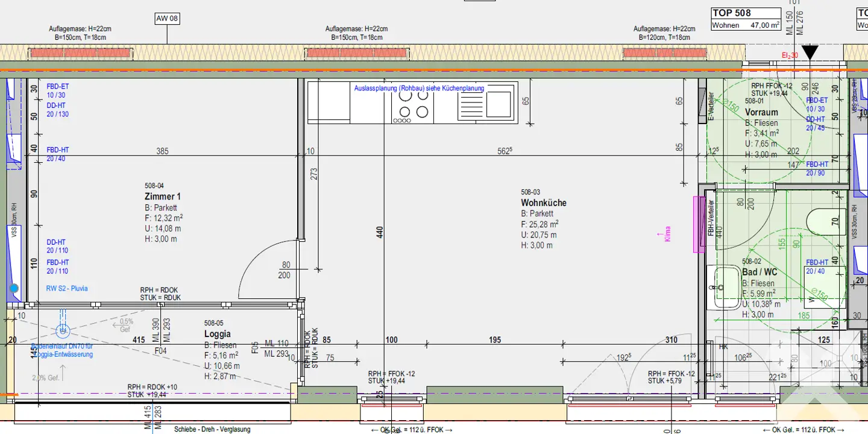Click the 273 vertical dimension near the kitchen
Image resolution: width=868 pixels, height=434 pixels.
(x=314, y=174)
